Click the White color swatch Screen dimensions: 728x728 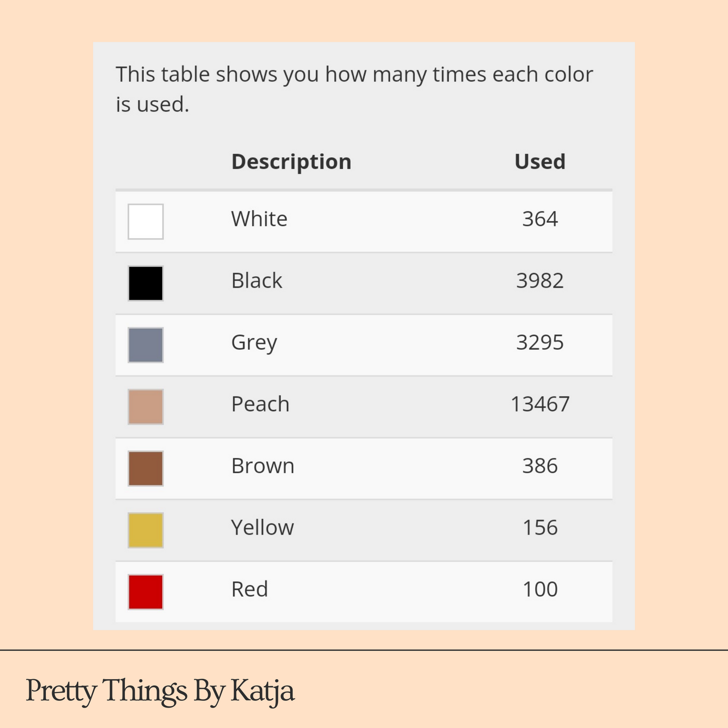(x=146, y=221)
